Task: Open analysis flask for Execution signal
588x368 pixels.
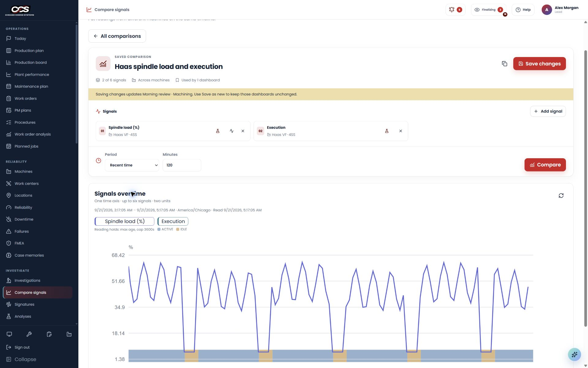Action: coord(387,131)
